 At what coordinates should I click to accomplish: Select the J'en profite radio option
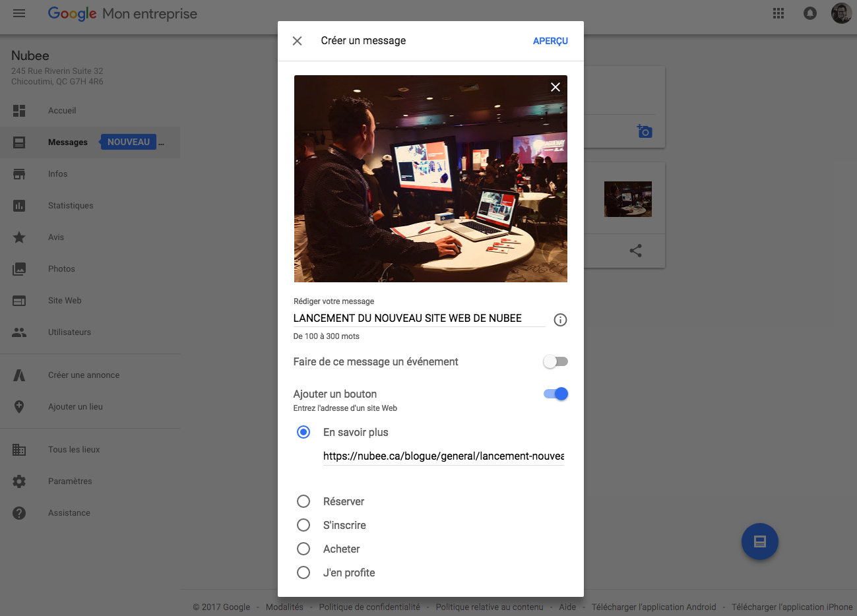[303, 573]
